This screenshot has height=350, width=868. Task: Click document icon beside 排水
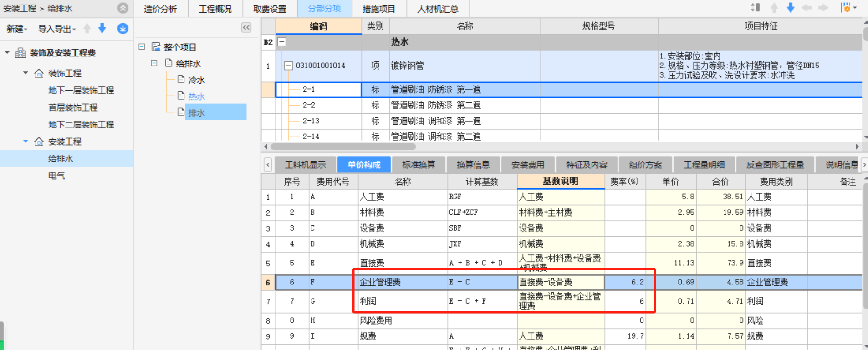[181, 112]
